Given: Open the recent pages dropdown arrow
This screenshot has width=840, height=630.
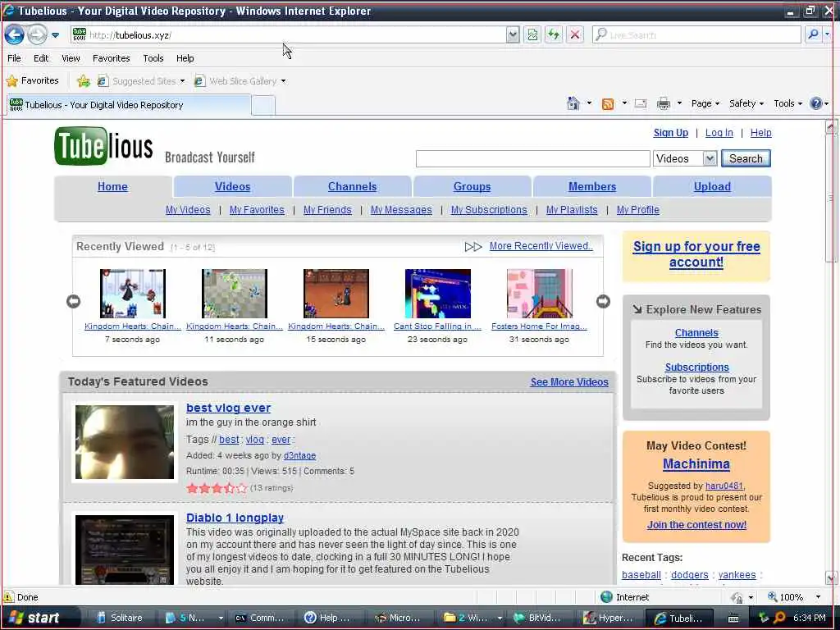Looking at the screenshot, I should coord(55,35).
